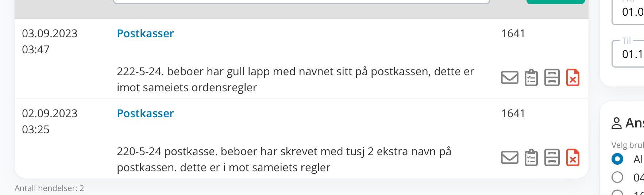The image size is (644, 195).
Task: Select the radio button labeled '04'
Action: point(617,177)
